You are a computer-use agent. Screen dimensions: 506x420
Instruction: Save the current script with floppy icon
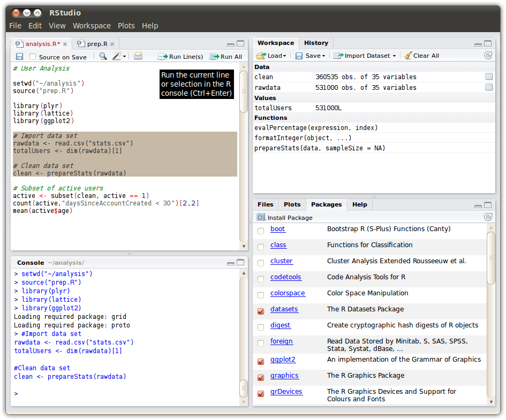point(19,57)
